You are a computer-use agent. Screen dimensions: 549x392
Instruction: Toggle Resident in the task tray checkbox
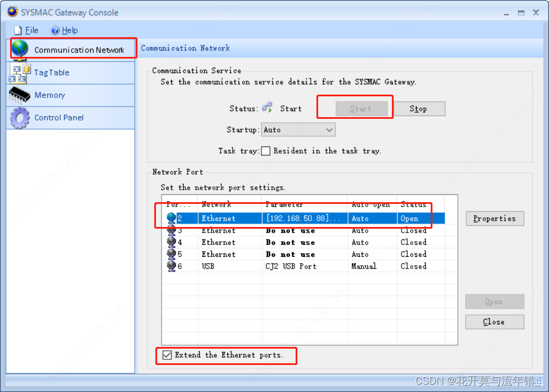[x=266, y=151]
